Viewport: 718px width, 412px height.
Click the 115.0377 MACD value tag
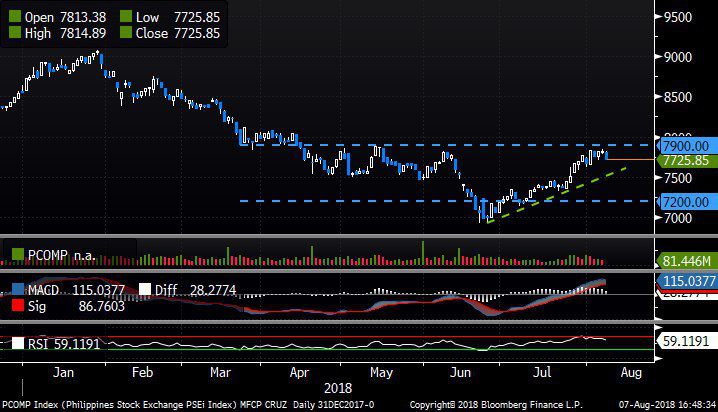(x=685, y=282)
